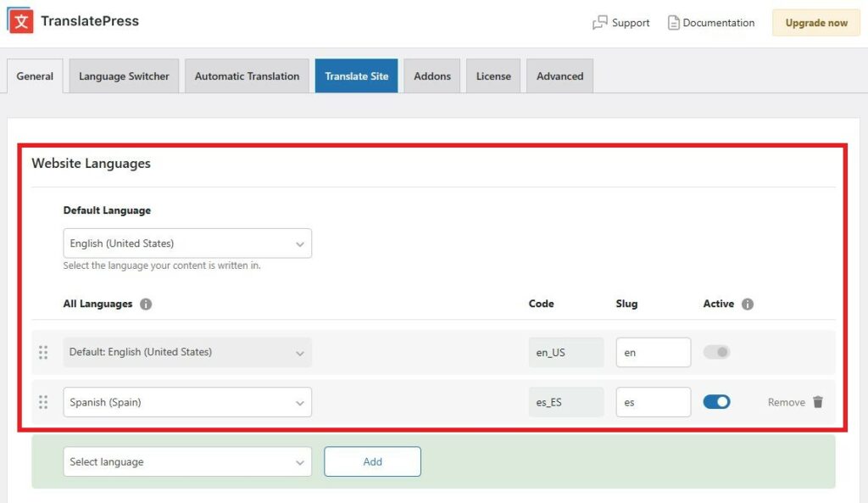The width and height of the screenshot is (868, 503).
Task: Switch to the Automatic Translation tab
Action: point(247,75)
